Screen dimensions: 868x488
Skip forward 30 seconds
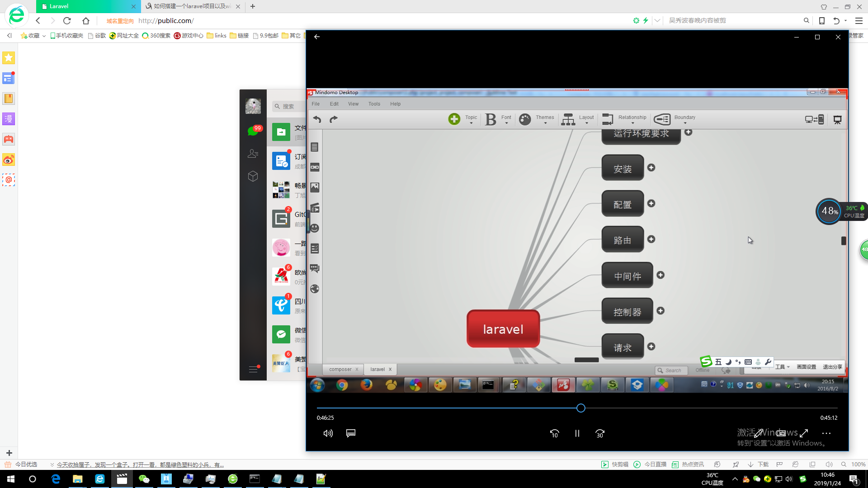pyautogui.click(x=600, y=433)
